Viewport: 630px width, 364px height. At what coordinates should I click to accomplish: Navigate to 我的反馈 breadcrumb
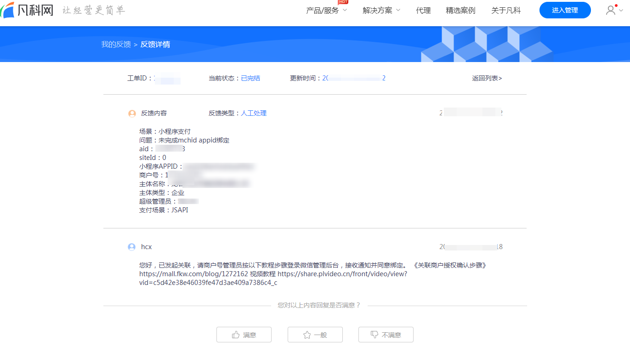[x=116, y=45]
